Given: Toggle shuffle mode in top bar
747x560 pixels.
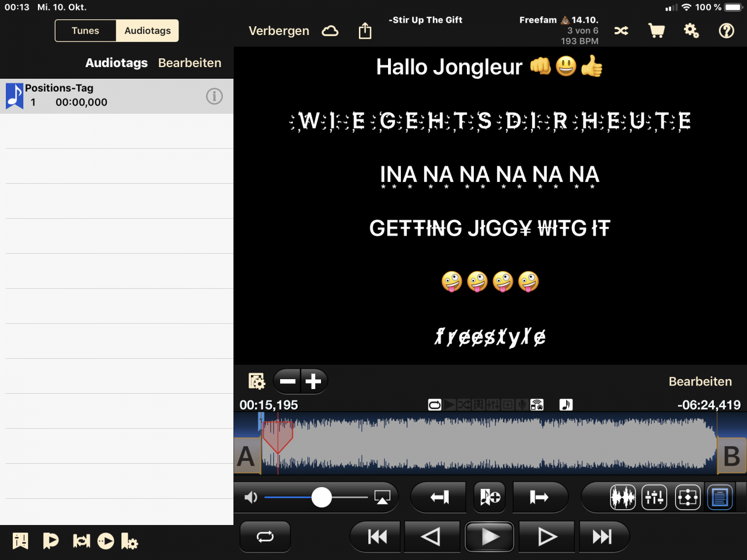Looking at the screenshot, I should (622, 31).
